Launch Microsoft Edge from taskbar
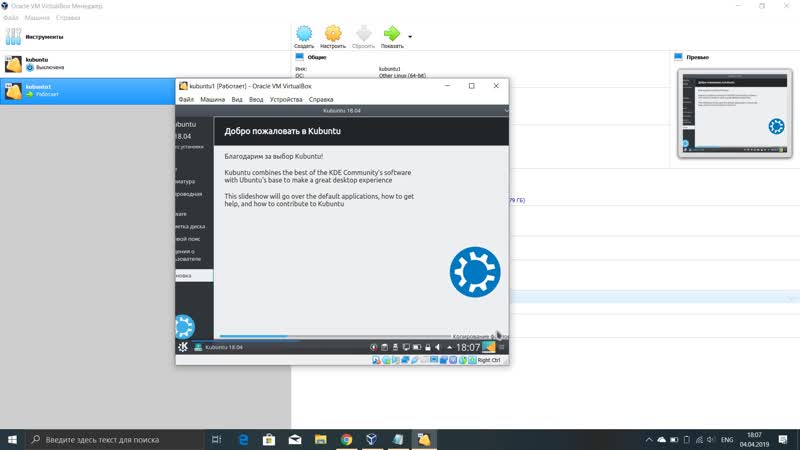Viewport: 800px width, 450px height. [243, 439]
